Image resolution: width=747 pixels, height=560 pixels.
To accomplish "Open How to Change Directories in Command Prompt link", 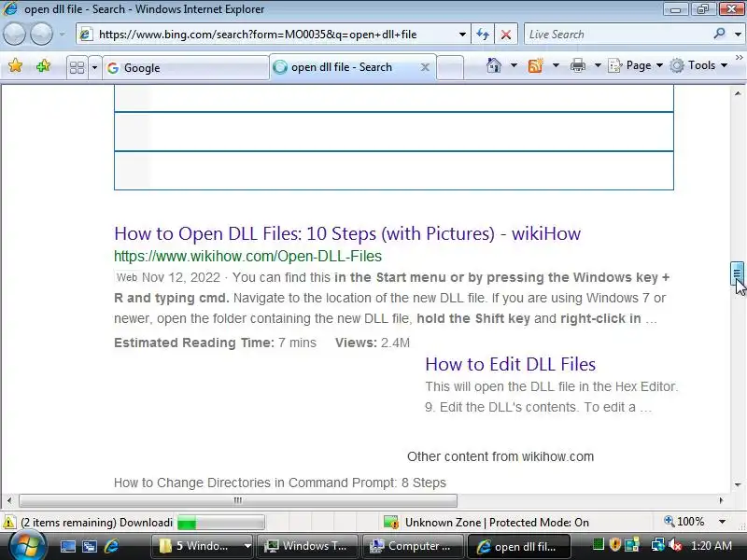I will point(279,483).
